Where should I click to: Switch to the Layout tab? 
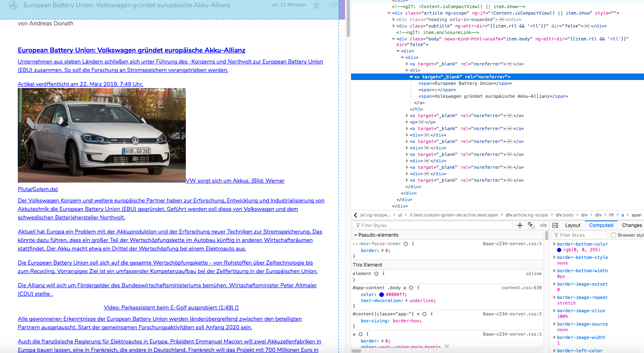572,225
